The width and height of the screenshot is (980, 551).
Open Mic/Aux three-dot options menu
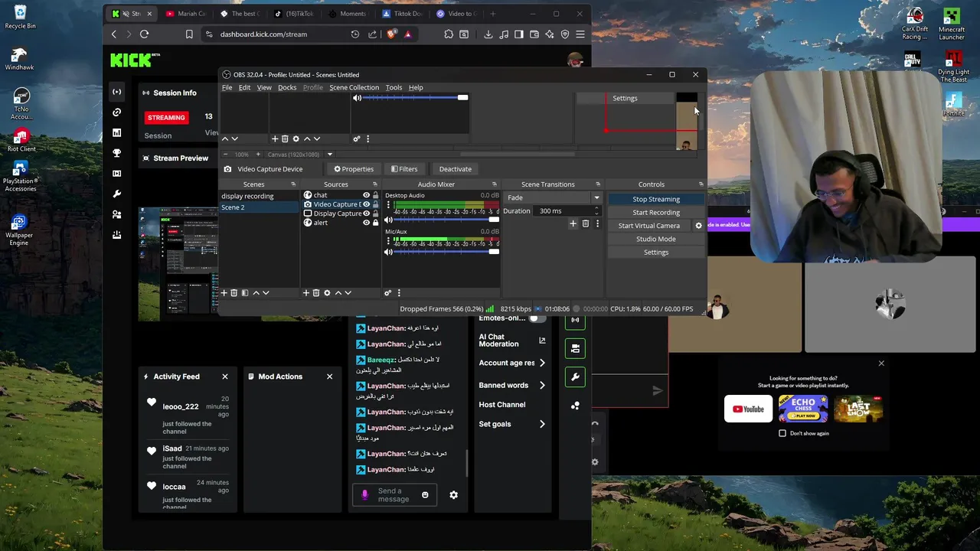(388, 241)
